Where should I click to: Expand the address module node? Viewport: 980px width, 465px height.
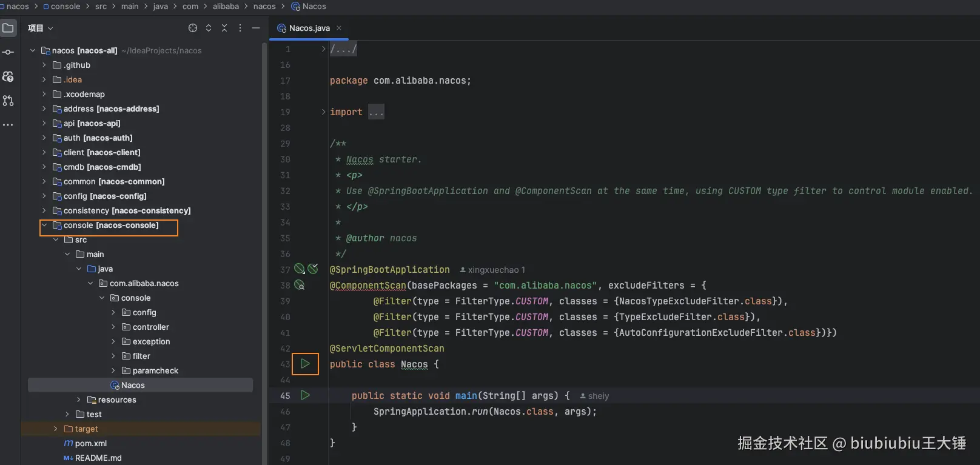point(44,109)
